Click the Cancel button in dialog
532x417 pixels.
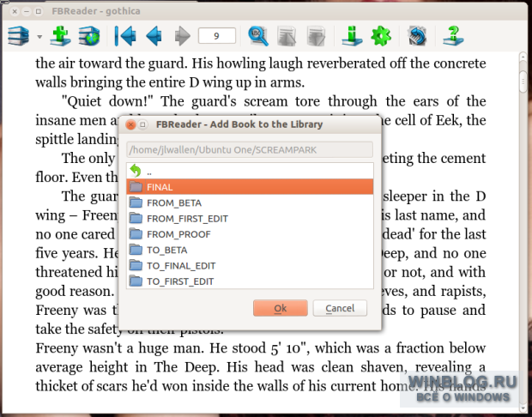click(x=340, y=308)
